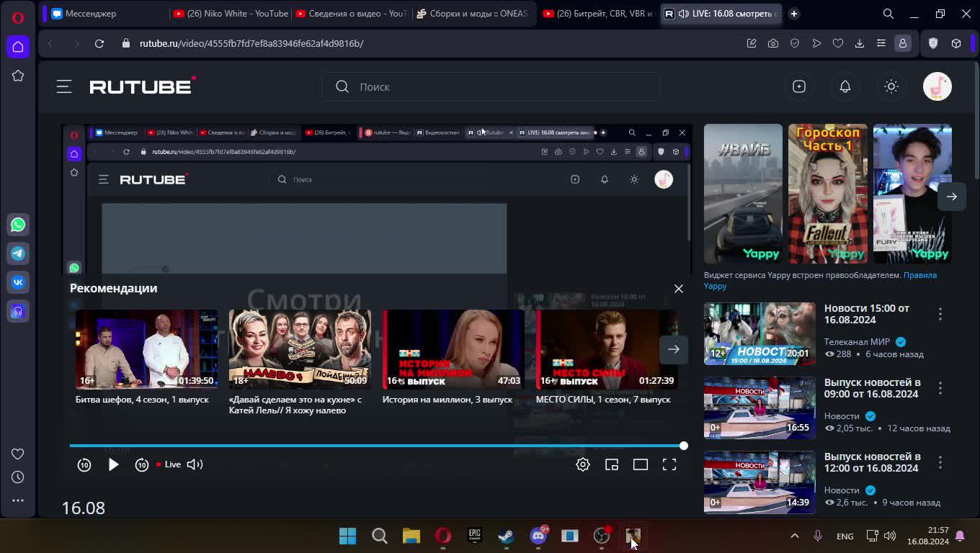980x553 pixels.
Task: Open a new browser tab
Action: tap(793, 13)
